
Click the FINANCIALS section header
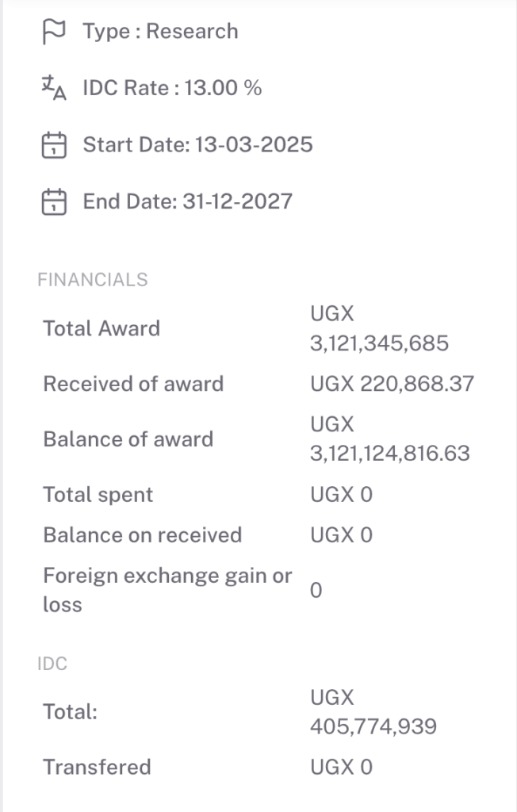(93, 280)
